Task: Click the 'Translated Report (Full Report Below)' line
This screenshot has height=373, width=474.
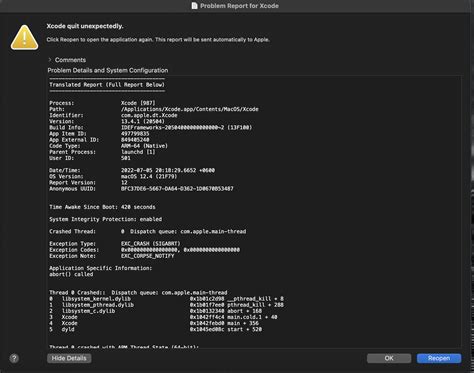Action: [107, 85]
